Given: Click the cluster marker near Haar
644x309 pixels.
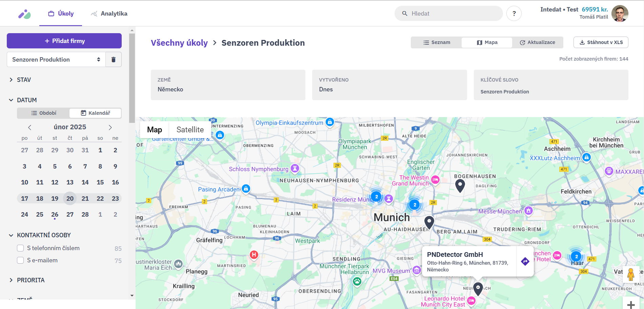Looking at the screenshot, I should pos(576,256).
